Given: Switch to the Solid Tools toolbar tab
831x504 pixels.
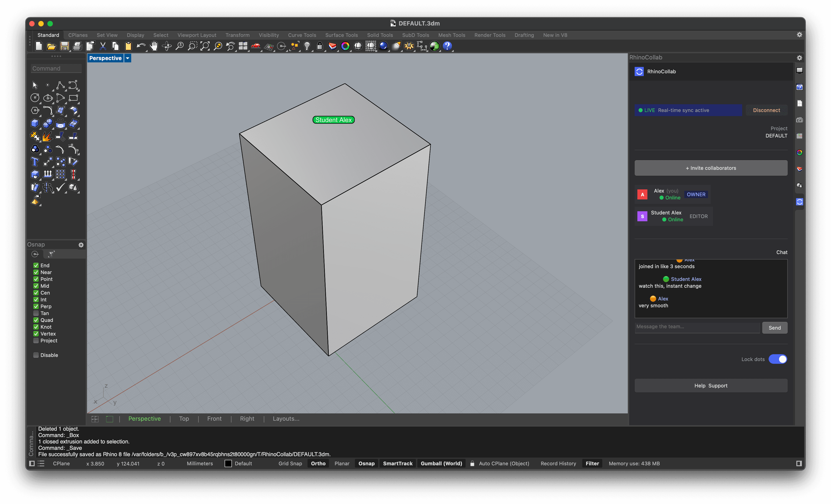Looking at the screenshot, I should [380, 35].
